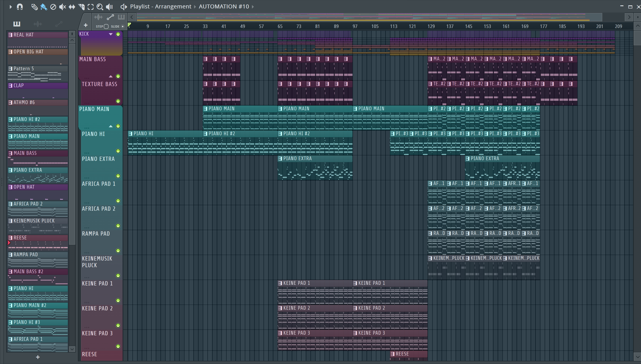Select the Paint brush tool

coord(44,7)
